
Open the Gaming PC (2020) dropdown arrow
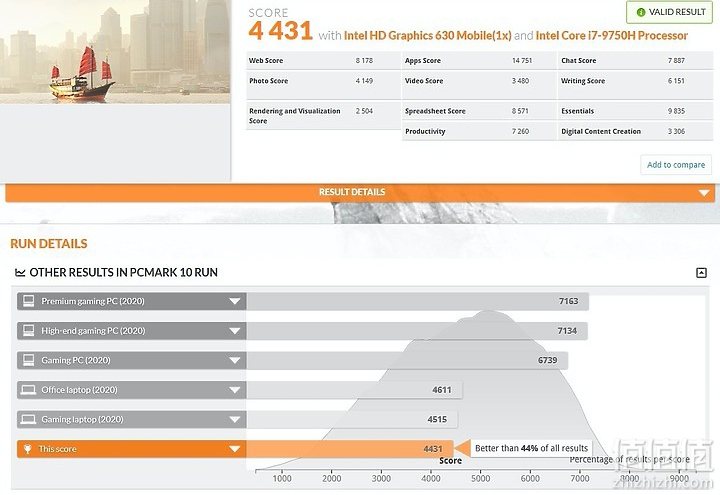(x=235, y=360)
